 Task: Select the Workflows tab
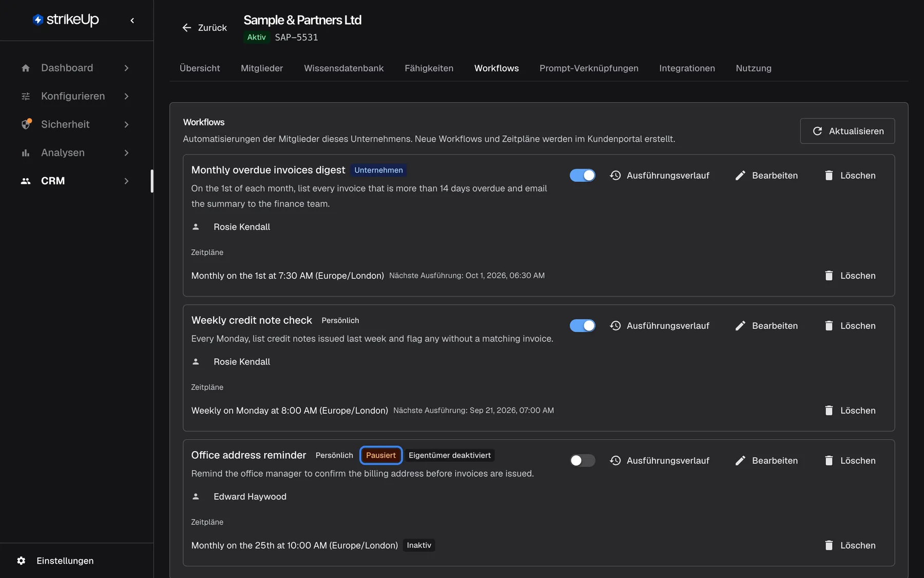(x=496, y=68)
